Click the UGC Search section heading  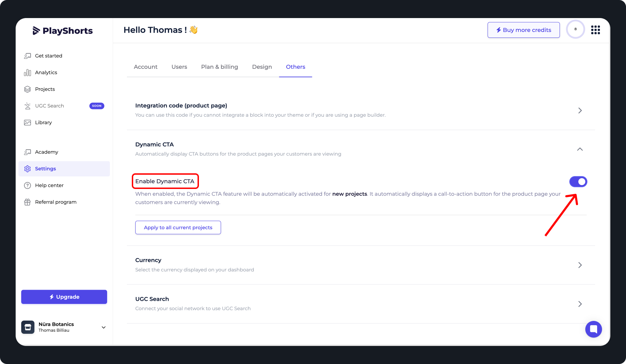(152, 299)
